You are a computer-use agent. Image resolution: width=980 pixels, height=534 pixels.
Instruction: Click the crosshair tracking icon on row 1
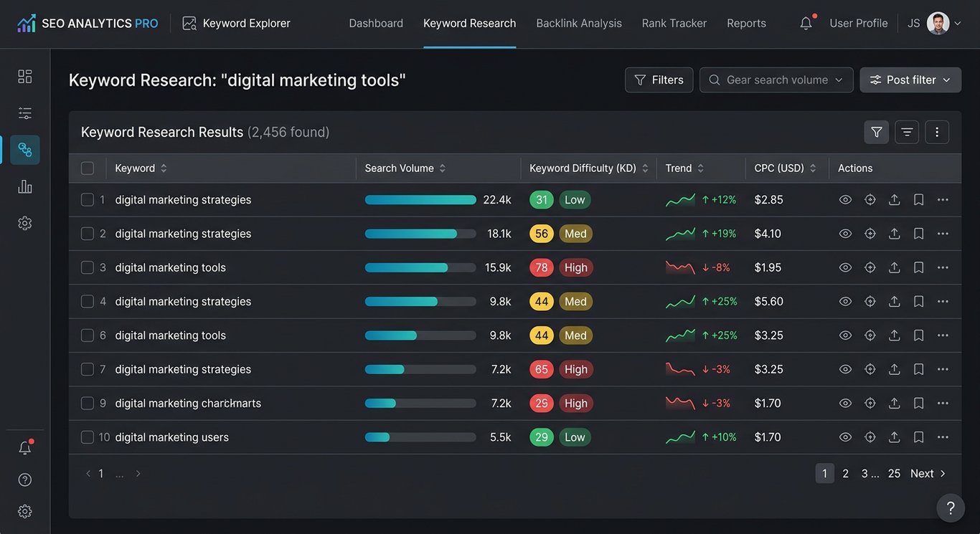(870, 199)
